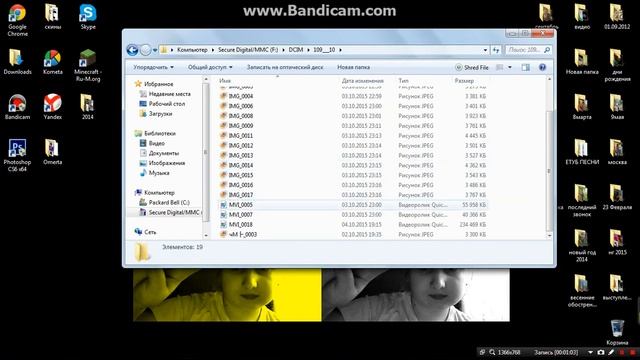Take screenshot with Bandicam camera icon
The height and width of the screenshot is (360, 640).
601,352
